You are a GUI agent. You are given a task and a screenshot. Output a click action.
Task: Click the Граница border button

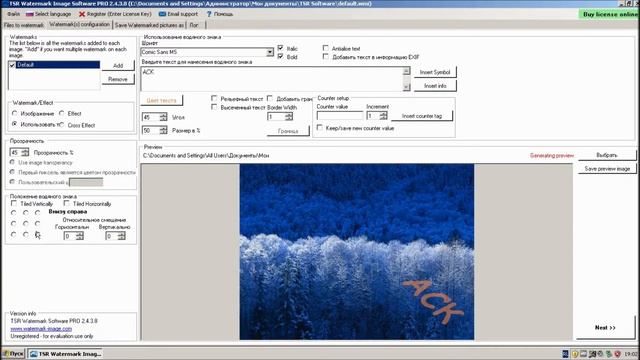288,131
